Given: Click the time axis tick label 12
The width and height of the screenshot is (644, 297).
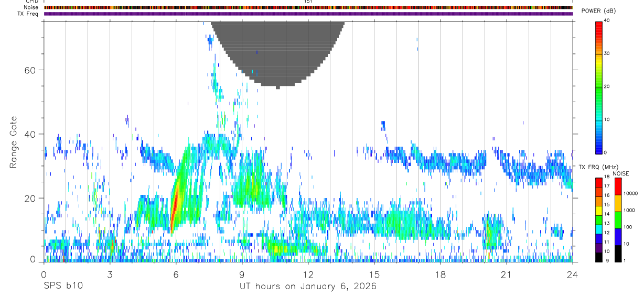Looking at the screenshot, I should (x=308, y=274).
